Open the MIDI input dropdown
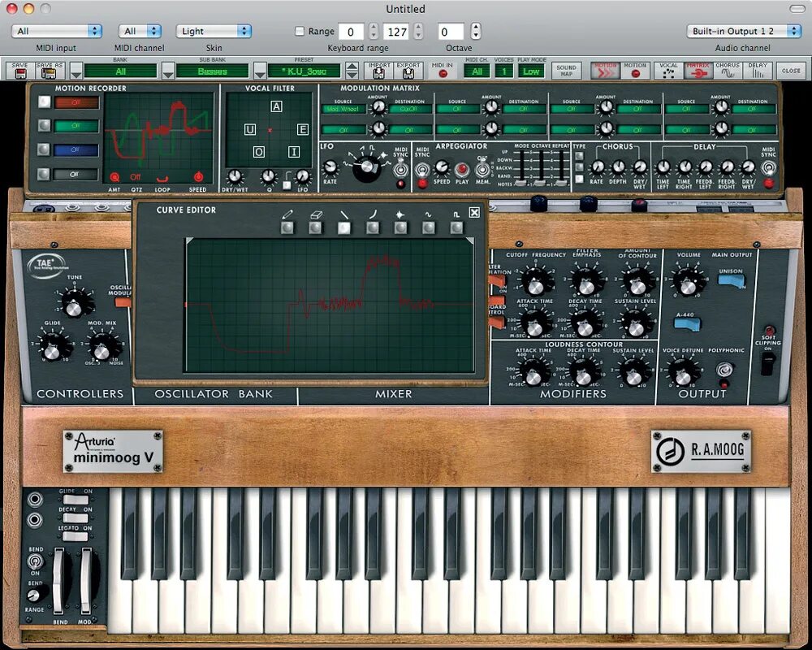The height and width of the screenshot is (650, 812). [x=57, y=31]
